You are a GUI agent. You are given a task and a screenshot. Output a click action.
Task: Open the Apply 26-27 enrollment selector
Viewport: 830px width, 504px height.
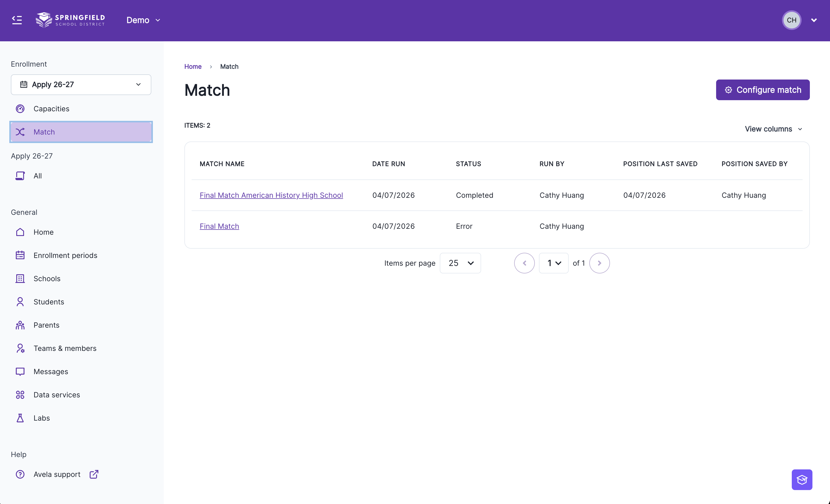click(81, 85)
